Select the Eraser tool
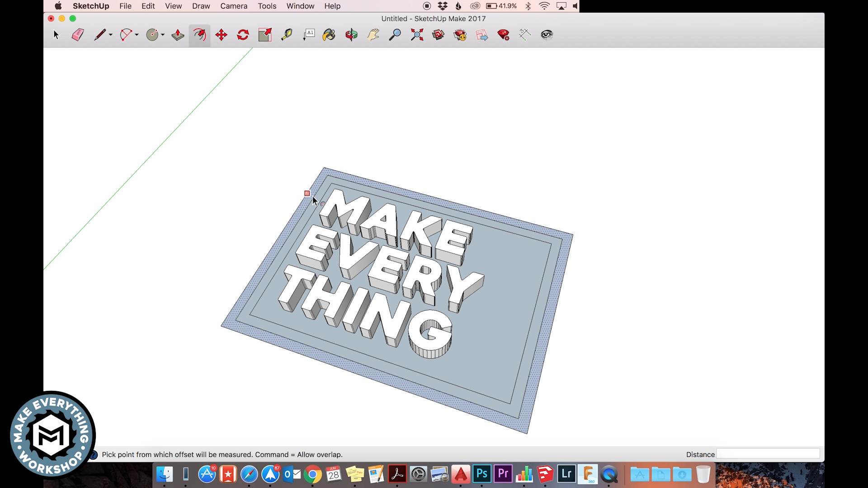The height and width of the screenshot is (488, 868). (78, 35)
